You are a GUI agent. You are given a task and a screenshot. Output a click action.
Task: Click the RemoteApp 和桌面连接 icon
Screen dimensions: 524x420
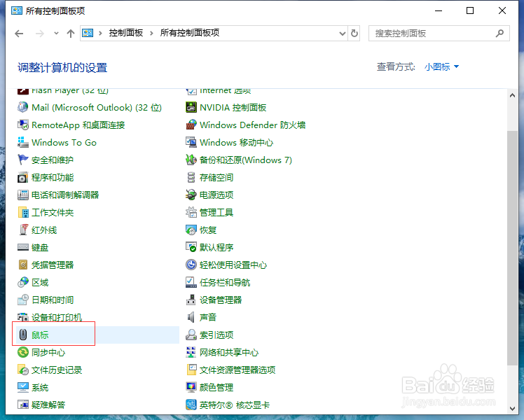click(22, 125)
